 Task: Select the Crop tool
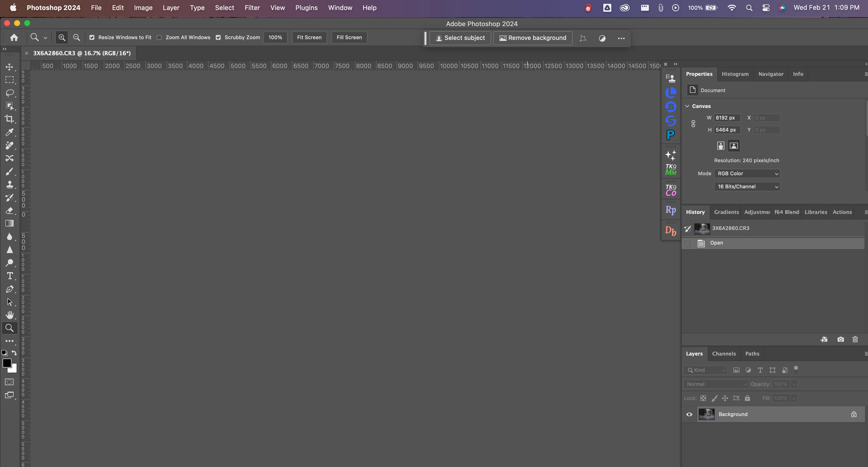(10, 119)
